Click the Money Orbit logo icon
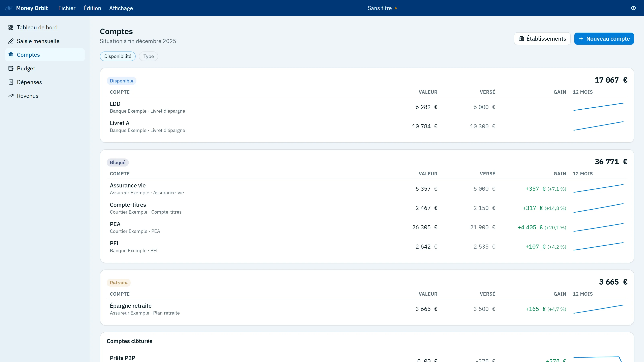 coord(9,8)
